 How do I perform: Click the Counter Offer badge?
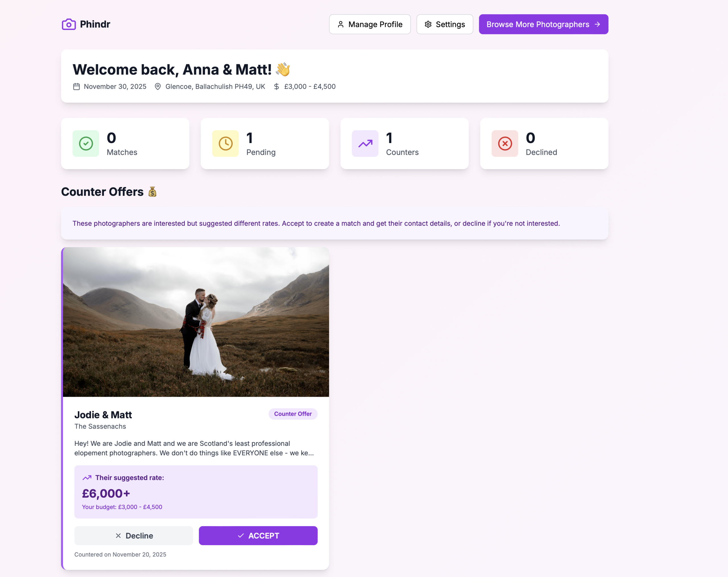[x=292, y=413]
